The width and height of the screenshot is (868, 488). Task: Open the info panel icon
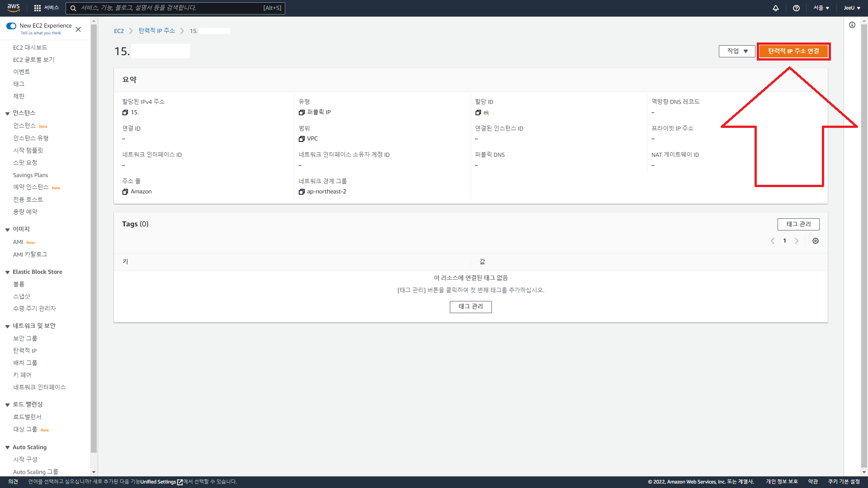[852, 25]
